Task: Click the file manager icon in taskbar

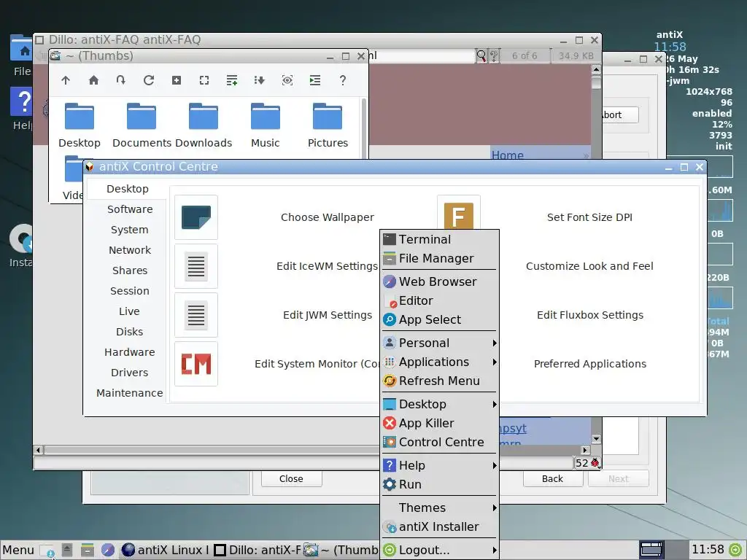Action: pos(88,551)
